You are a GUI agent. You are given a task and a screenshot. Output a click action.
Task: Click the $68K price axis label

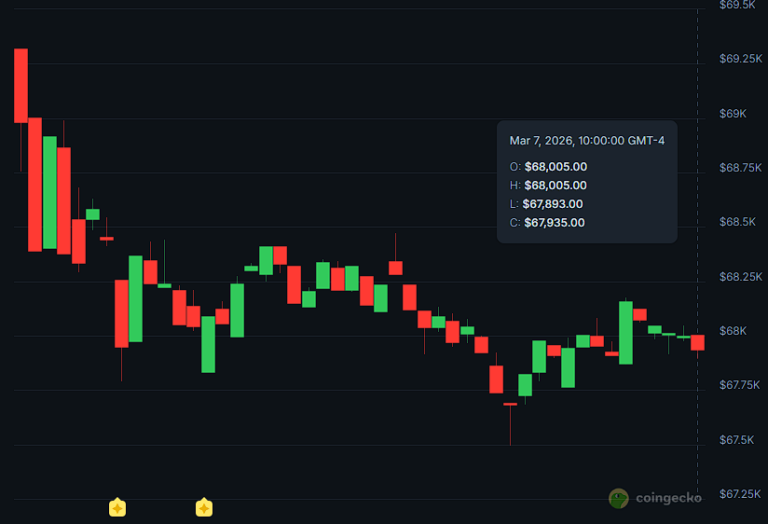pos(733,330)
